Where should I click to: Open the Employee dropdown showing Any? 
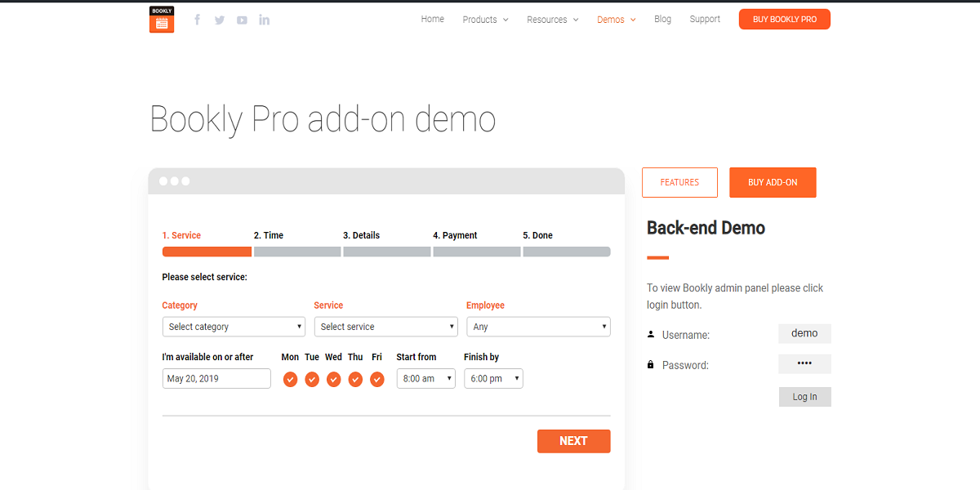click(x=538, y=327)
